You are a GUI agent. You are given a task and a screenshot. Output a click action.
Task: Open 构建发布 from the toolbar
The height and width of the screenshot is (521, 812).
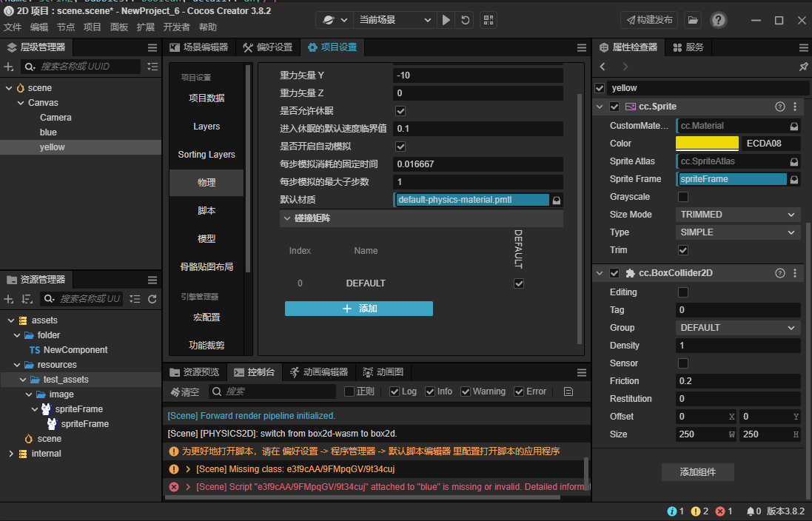648,20
